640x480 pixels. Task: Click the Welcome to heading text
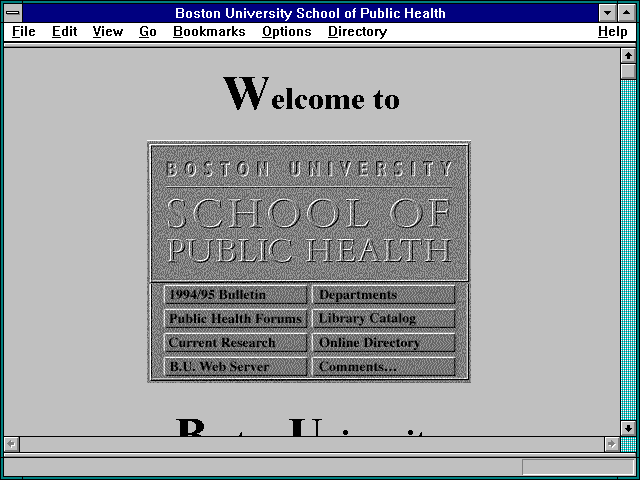click(311, 94)
